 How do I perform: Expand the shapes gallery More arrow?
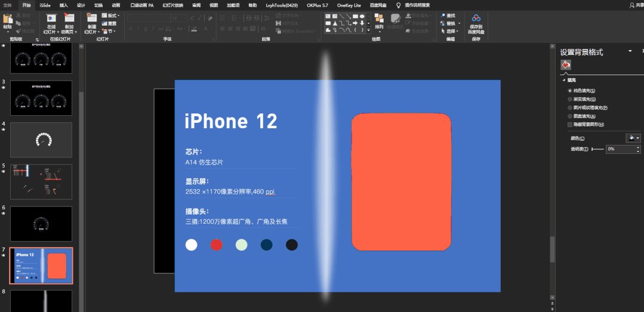tap(368, 30)
